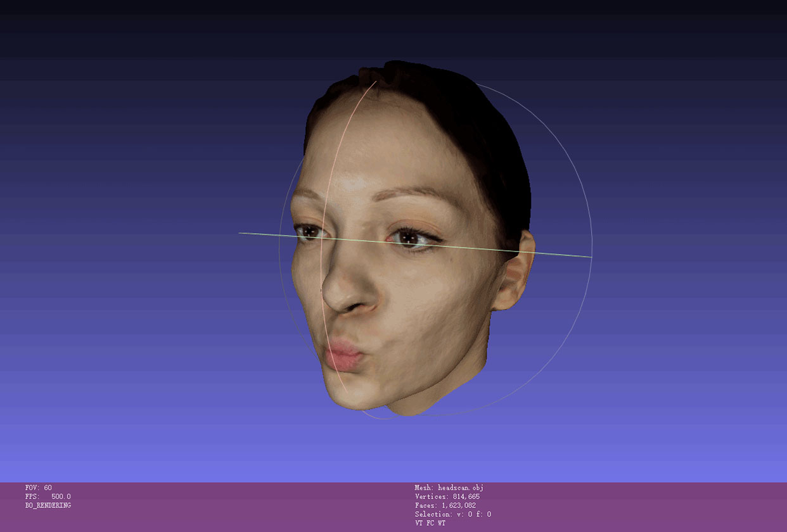Click the 'FPS: 500.0' readout
This screenshot has height=532, width=787.
pos(48,497)
